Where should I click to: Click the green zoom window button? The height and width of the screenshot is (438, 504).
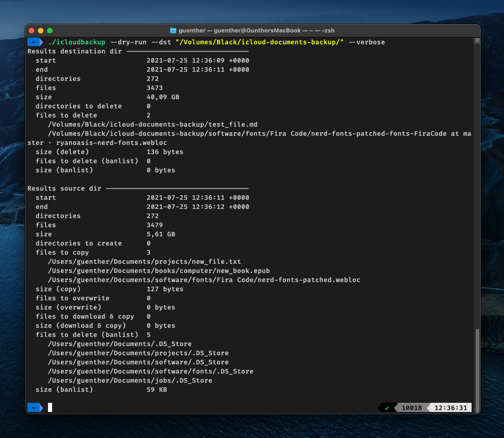[50, 31]
